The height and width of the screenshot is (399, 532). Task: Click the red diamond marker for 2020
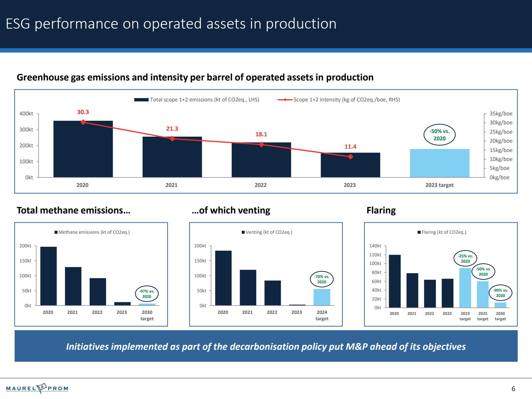pyautogui.click(x=83, y=122)
